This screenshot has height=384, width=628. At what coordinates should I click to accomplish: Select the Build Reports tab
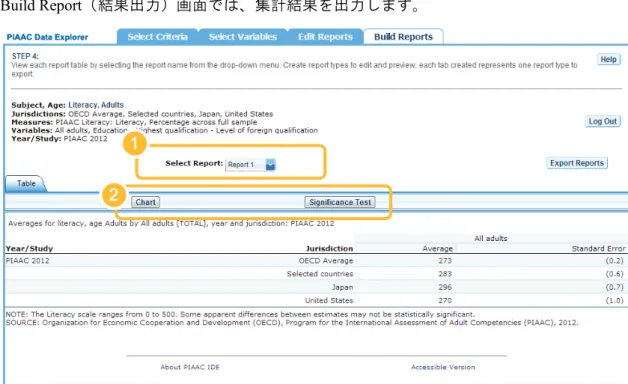(403, 36)
